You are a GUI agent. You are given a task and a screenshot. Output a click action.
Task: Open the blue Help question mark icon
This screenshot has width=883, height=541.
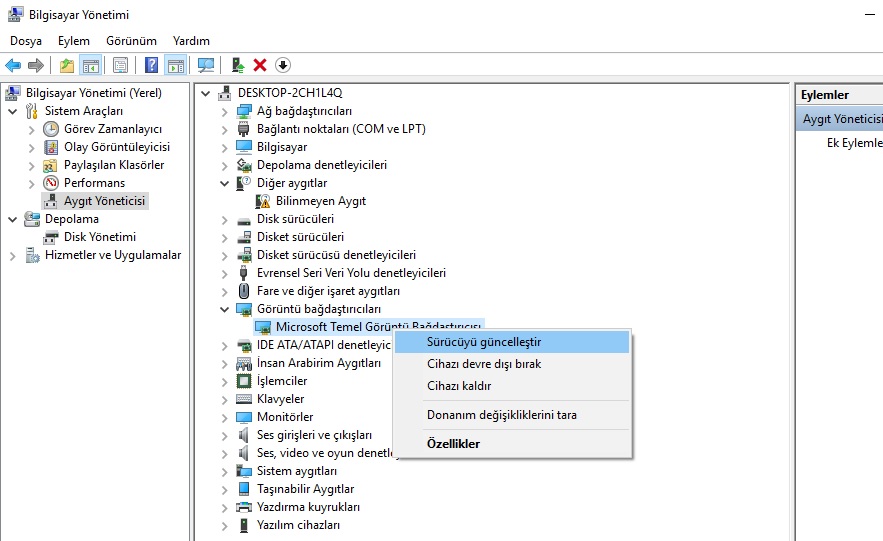point(151,65)
